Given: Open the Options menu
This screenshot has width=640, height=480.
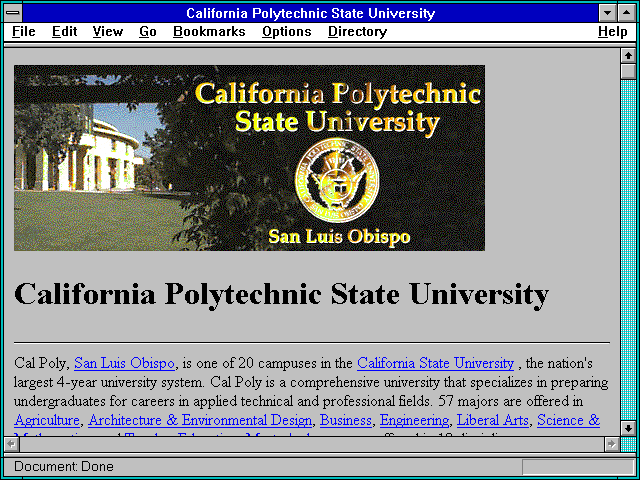Looking at the screenshot, I should pos(287,32).
